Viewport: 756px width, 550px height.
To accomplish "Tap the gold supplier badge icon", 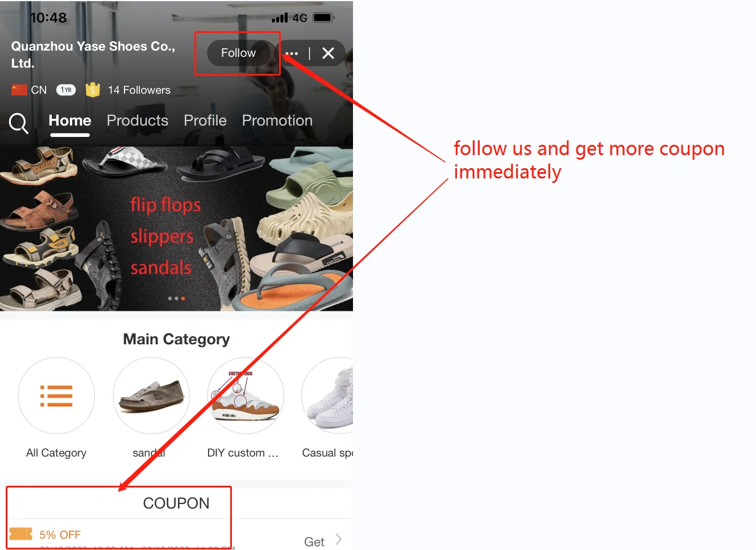I will click(93, 90).
